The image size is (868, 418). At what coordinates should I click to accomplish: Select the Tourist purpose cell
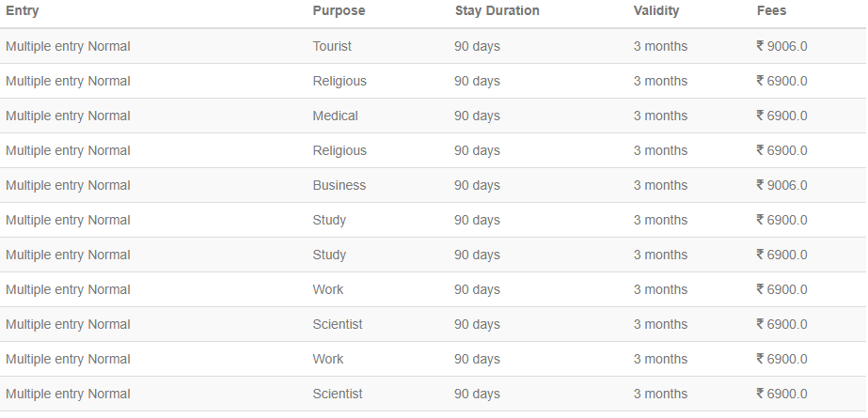[x=332, y=46]
